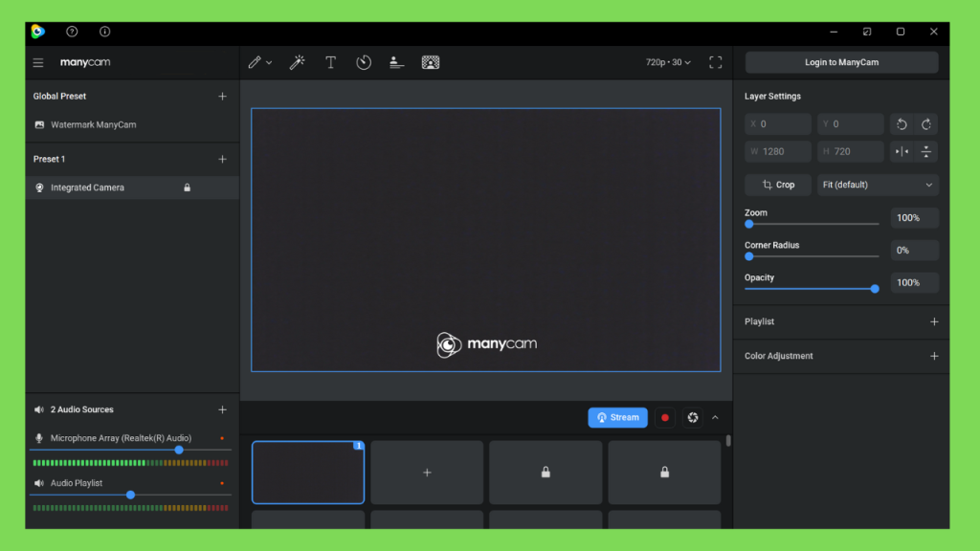Take a snapshot with the shutter icon
Screen dimensions: 980x551
(x=693, y=418)
